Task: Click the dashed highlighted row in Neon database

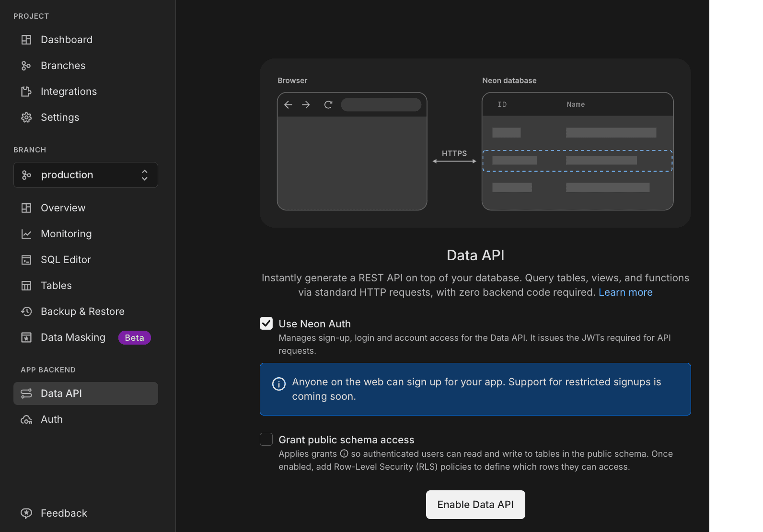Action: click(x=578, y=161)
